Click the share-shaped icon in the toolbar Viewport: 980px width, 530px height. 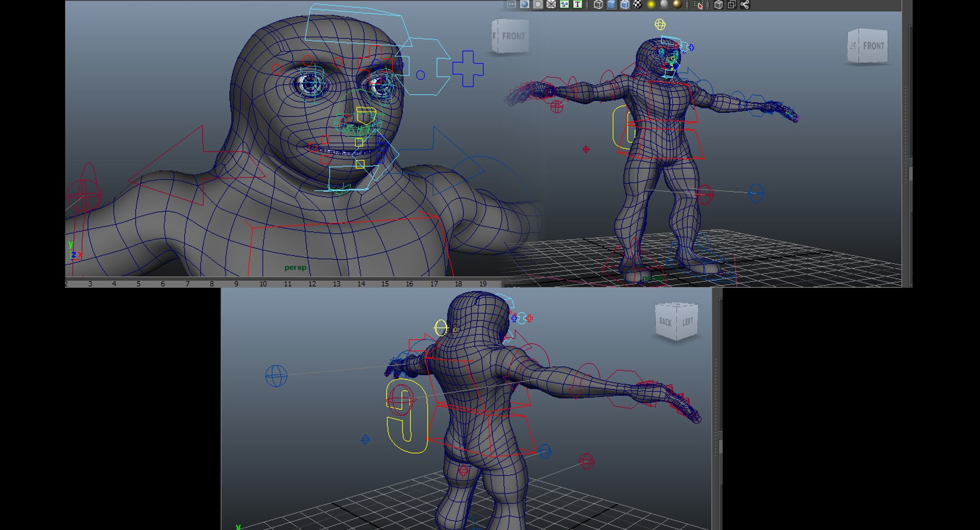[745, 5]
